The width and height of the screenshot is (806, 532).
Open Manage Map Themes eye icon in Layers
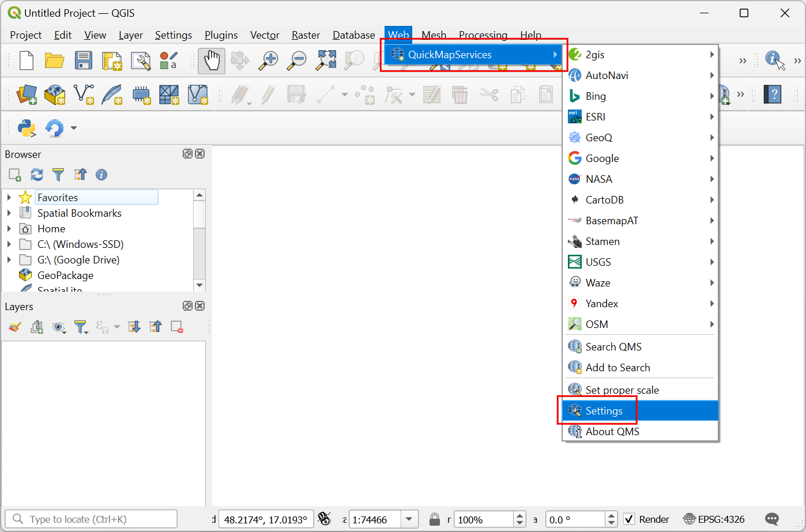pos(58,327)
